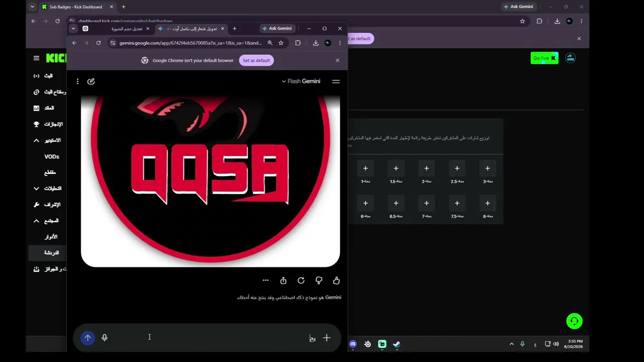The image size is (644, 362).
Task: Click the Gemini send arrow button
Action: pos(88,338)
